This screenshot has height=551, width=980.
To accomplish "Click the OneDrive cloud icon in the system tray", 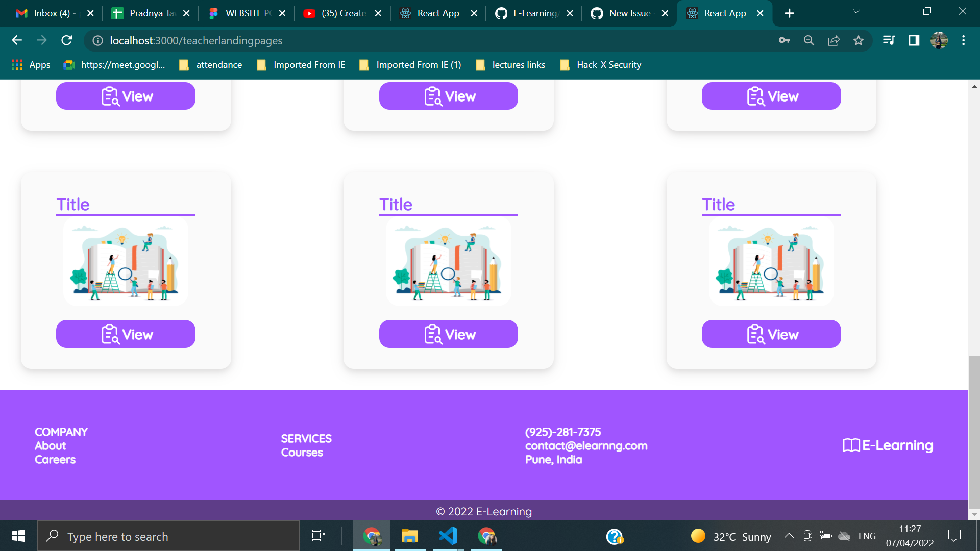I will (x=845, y=536).
